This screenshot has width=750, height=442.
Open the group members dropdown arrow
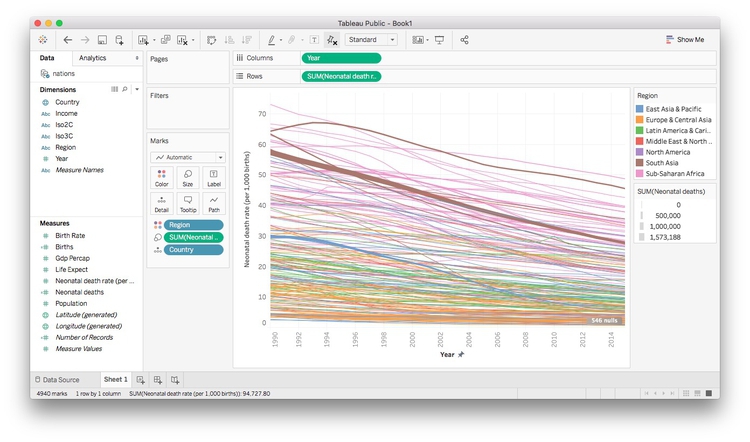(x=302, y=40)
